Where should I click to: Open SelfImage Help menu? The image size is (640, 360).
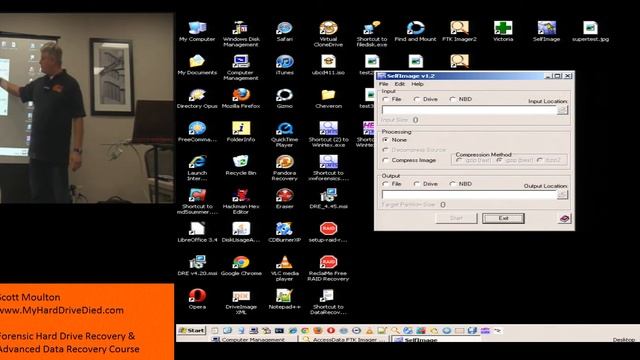pyautogui.click(x=417, y=84)
